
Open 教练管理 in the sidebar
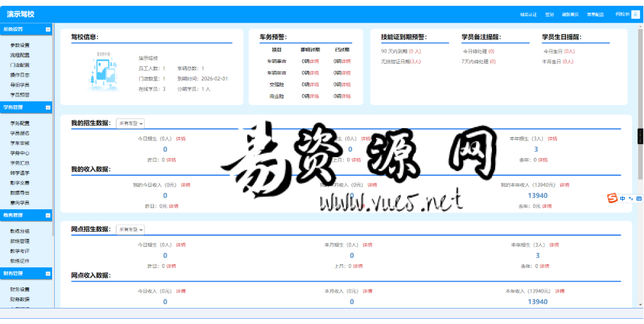(20, 241)
